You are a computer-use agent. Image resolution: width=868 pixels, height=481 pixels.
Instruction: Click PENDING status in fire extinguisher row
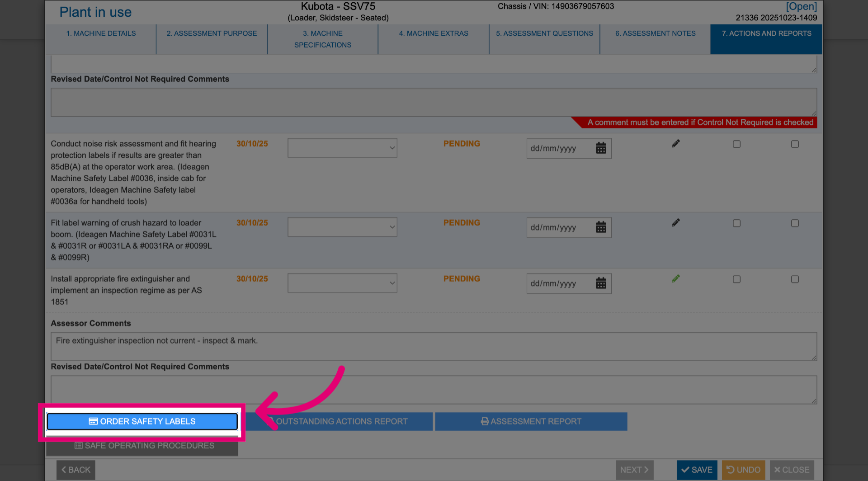pyautogui.click(x=462, y=279)
